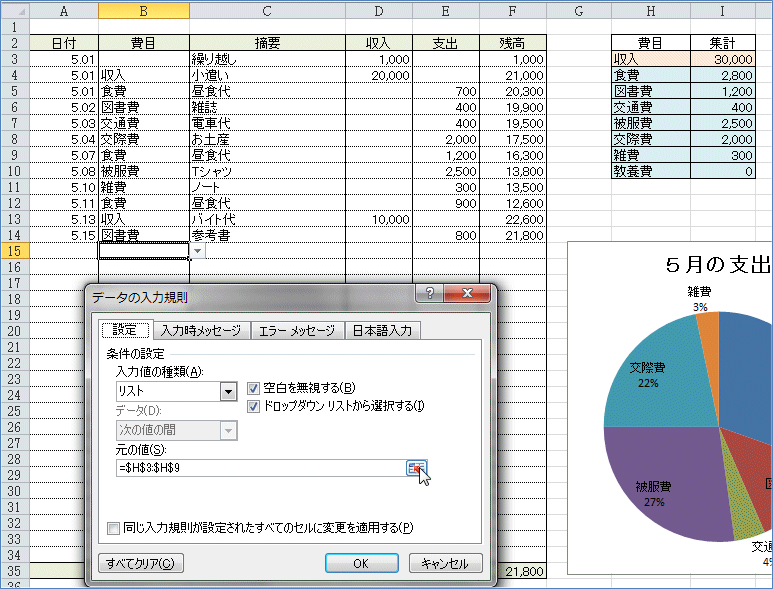The width and height of the screenshot is (773, 589).
Task: Open the help question mark in the dialog title
Action: click(429, 293)
